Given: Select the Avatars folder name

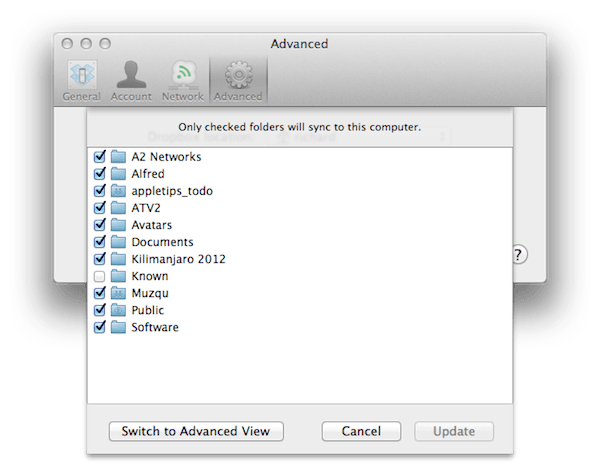Looking at the screenshot, I should coord(152,225).
